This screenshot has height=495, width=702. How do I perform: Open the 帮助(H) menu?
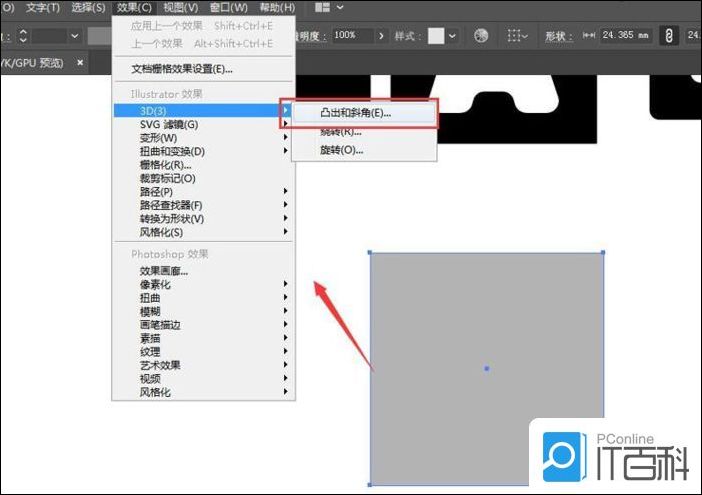click(x=277, y=8)
